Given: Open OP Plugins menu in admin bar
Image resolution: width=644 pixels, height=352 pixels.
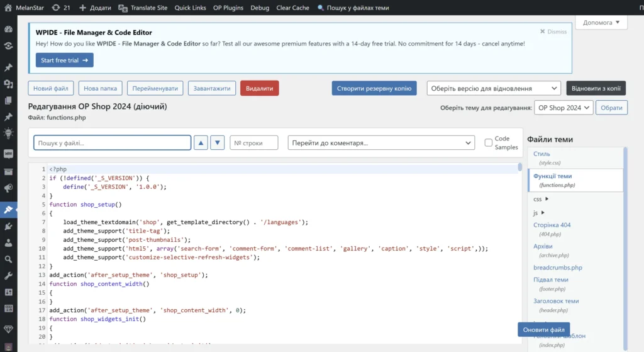Looking at the screenshot, I should pyautogui.click(x=228, y=8).
